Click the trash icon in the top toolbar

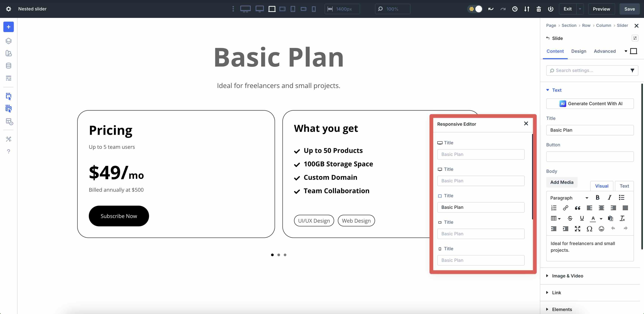pos(539,9)
